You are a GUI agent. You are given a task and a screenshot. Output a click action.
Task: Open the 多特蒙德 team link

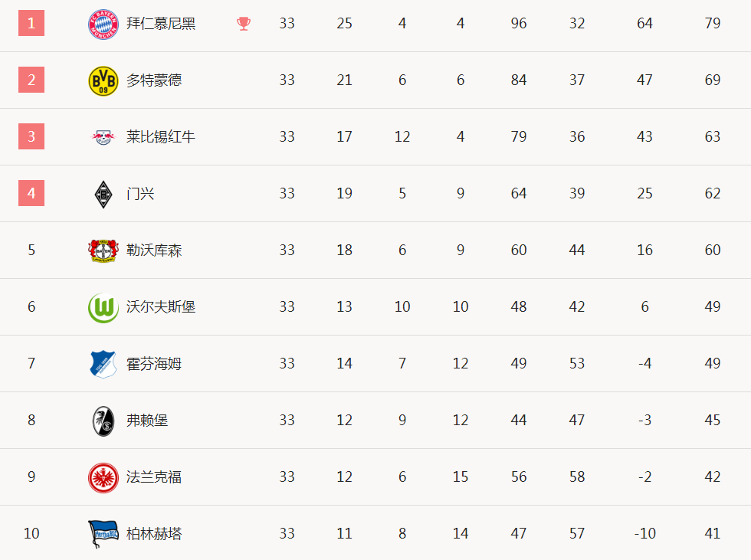point(154,80)
